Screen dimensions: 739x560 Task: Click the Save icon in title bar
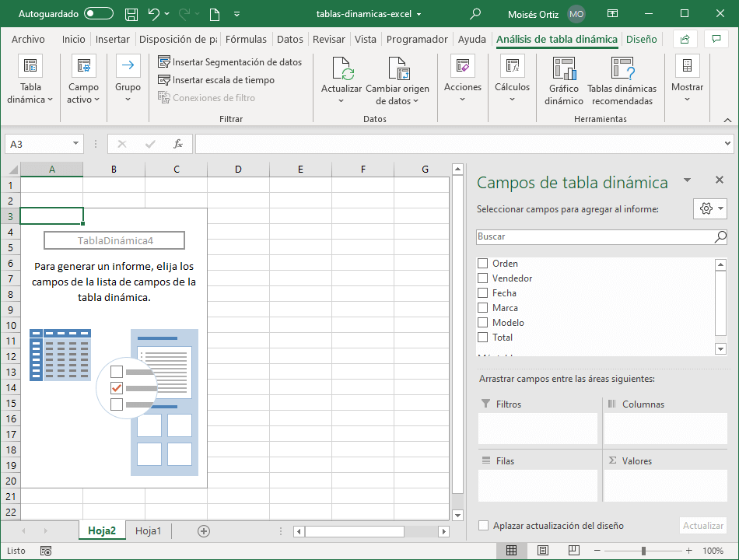pos(131,14)
